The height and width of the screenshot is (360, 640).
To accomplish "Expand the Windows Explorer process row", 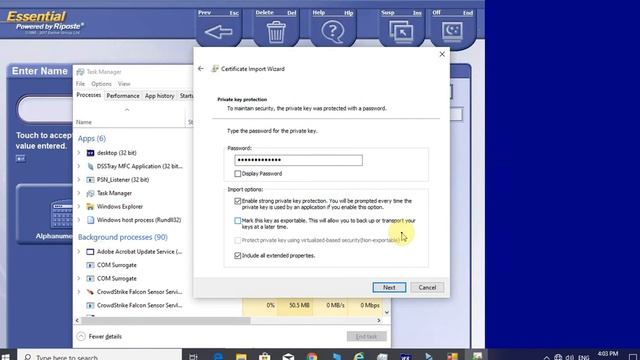I will [79, 207].
